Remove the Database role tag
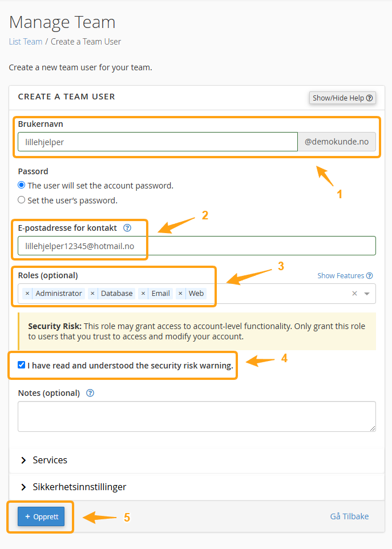Image resolution: width=392 pixels, height=549 pixels. (93, 294)
